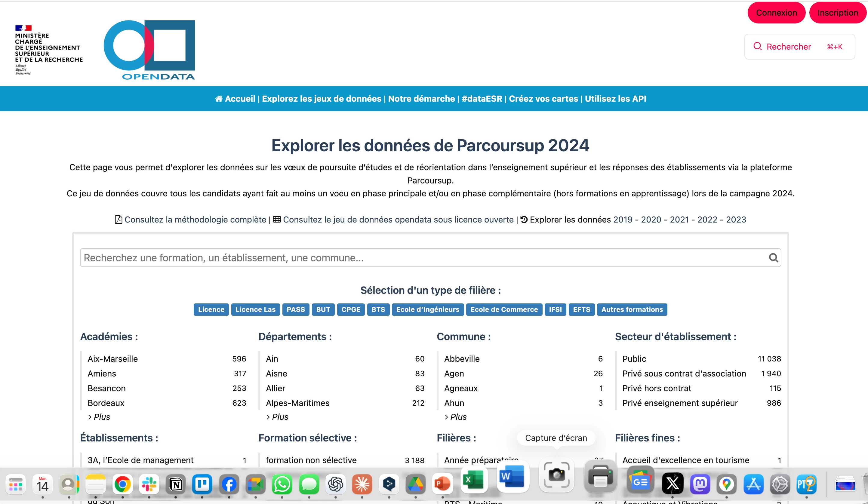Select the BTS filière type button
This screenshot has width=868, height=504.
pos(378,309)
